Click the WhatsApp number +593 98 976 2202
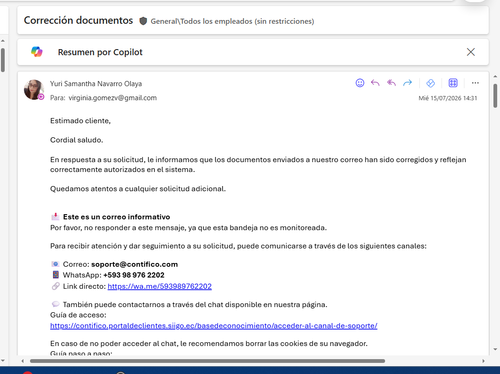The width and height of the screenshot is (500, 374). [134, 275]
